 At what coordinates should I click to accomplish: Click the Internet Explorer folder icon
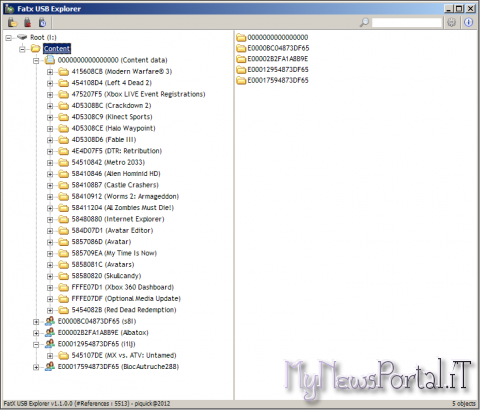[63, 219]
